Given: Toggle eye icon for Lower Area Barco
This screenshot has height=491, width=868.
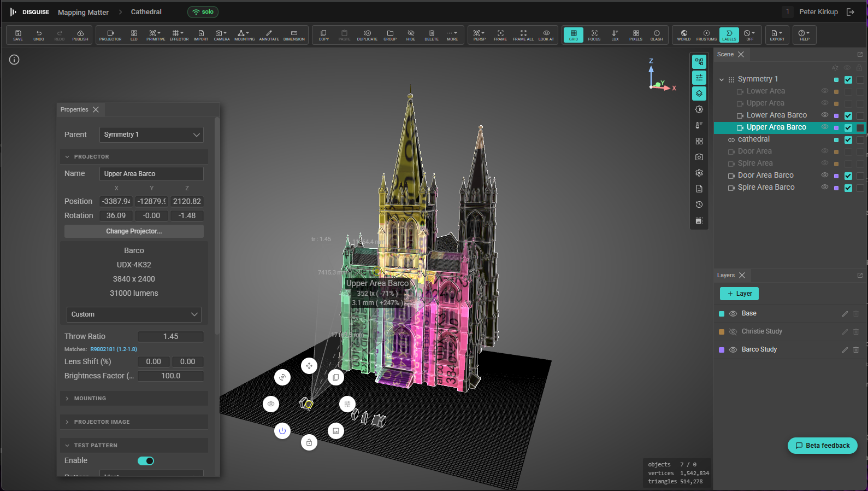Looking at the screenshot, I should pos(825,115).
